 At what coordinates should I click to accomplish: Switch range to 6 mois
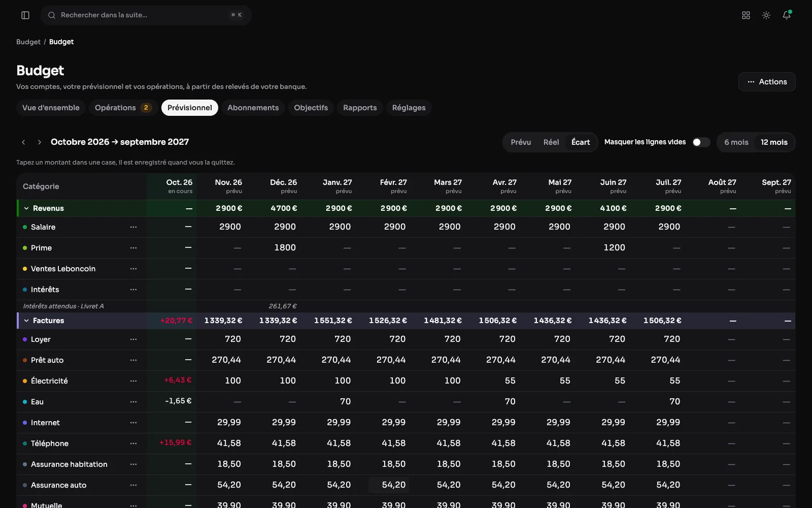(736, 142)
